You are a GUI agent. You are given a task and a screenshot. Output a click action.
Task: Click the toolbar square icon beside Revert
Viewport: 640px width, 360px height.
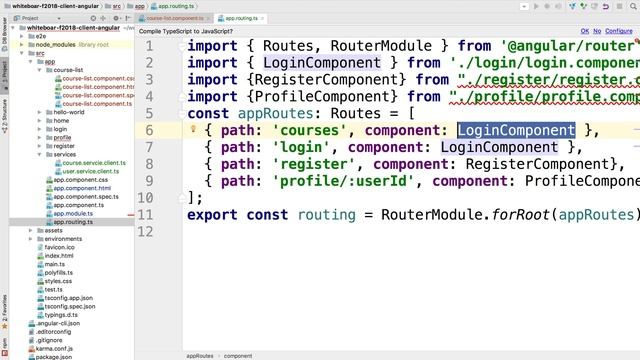(620, 6)
